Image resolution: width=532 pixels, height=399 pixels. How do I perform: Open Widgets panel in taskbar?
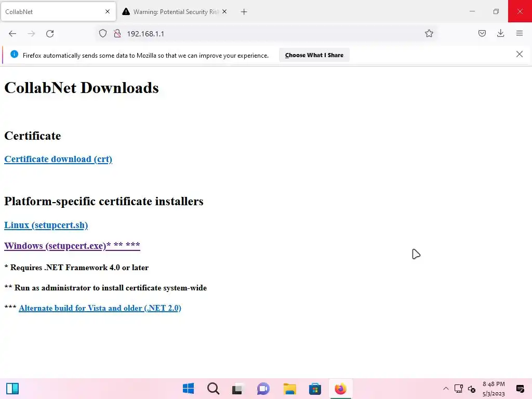(x=12, y=389)
